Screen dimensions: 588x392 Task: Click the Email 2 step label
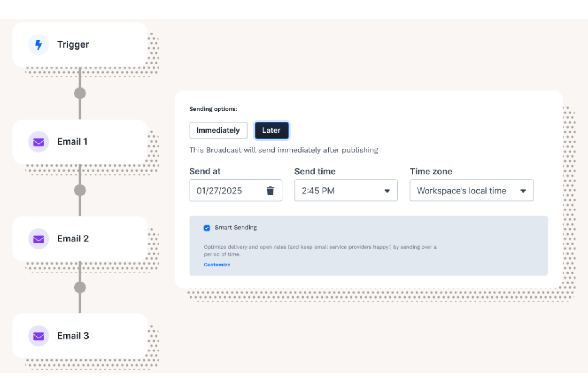point(73,239)
